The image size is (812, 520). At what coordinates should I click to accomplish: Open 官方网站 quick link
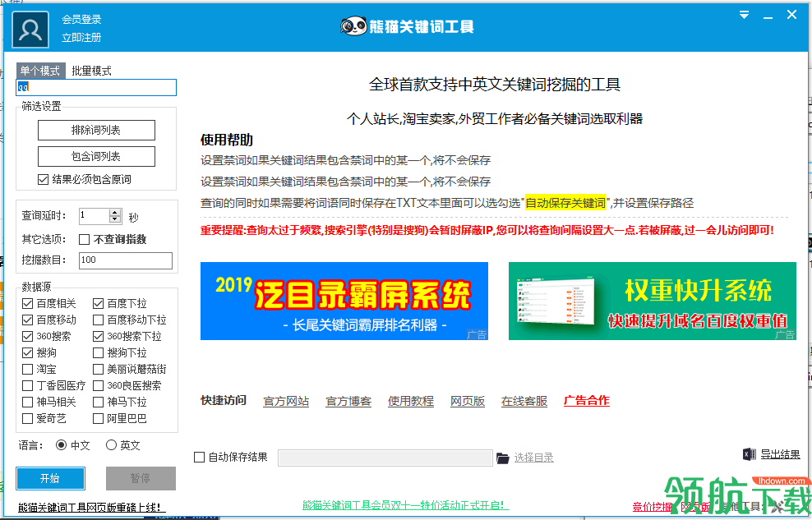tap(286, 401)
